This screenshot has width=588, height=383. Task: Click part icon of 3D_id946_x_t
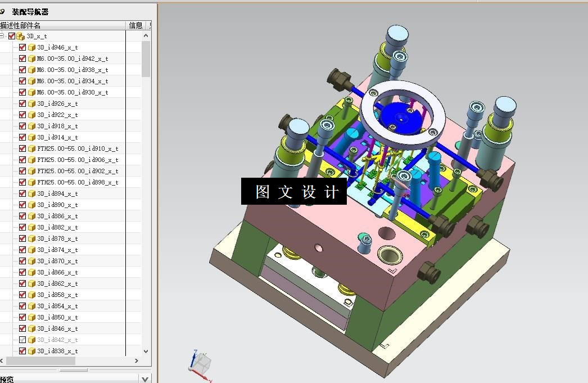[x=31, y=47]
